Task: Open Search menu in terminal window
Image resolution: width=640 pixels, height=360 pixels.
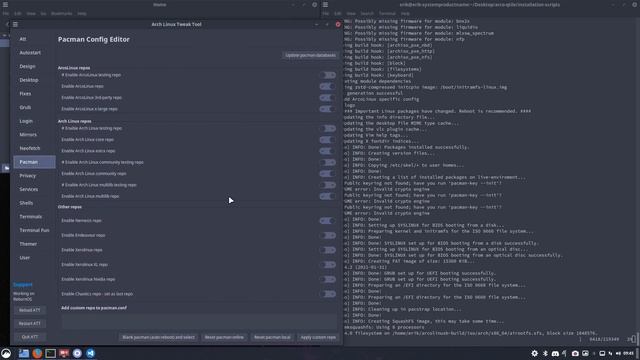Action: click(x=367, y=13)
